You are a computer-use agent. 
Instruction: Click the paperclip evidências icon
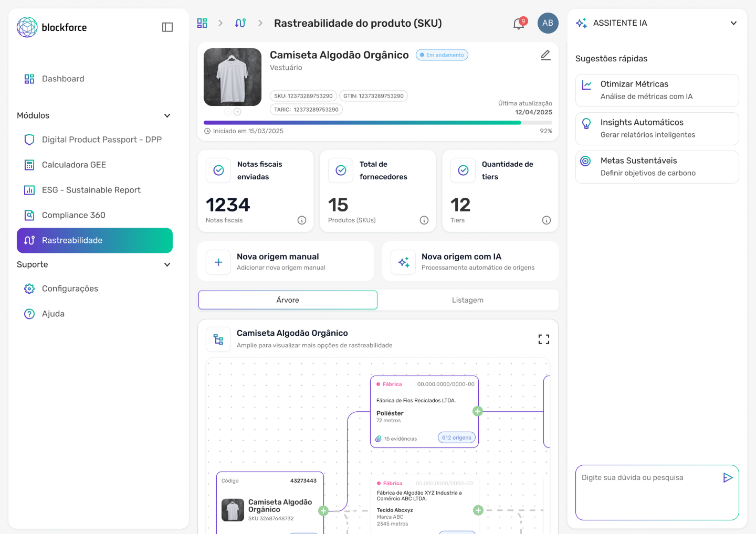[x=379, y=439]
